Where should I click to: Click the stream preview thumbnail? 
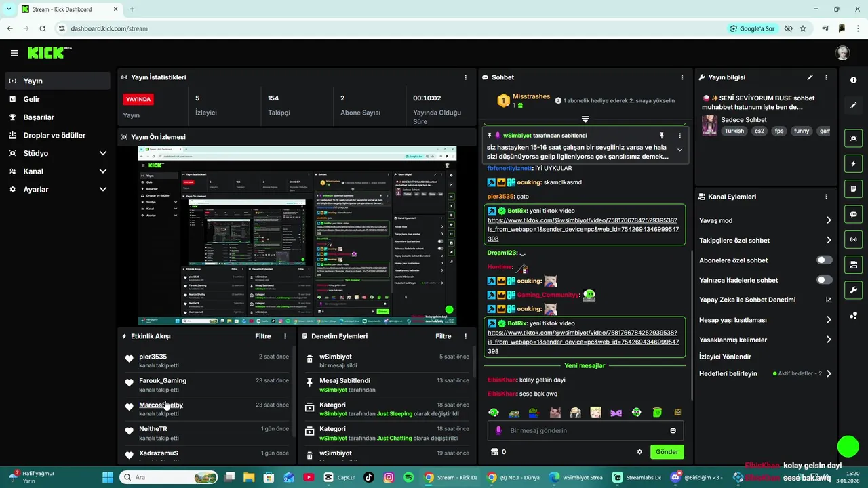(x=297, y=236)
